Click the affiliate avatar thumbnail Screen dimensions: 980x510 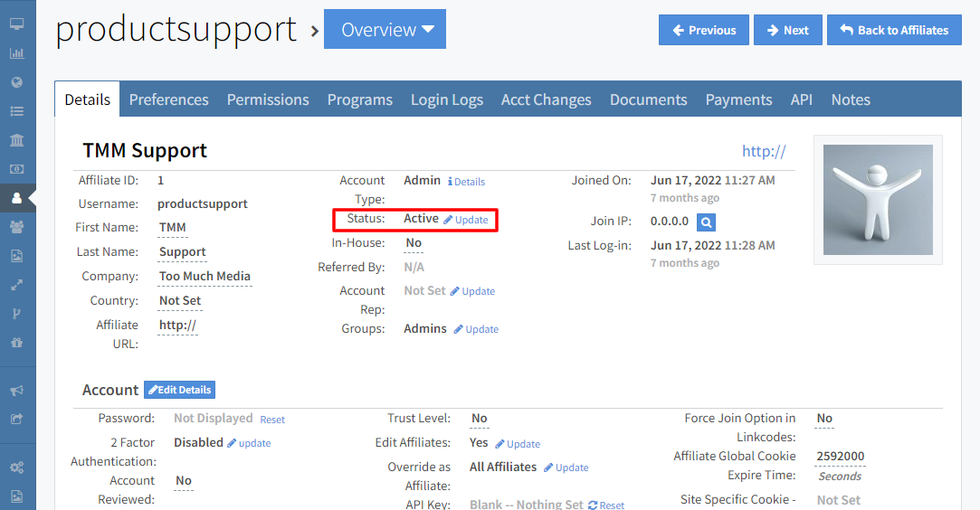pos(878,200)
